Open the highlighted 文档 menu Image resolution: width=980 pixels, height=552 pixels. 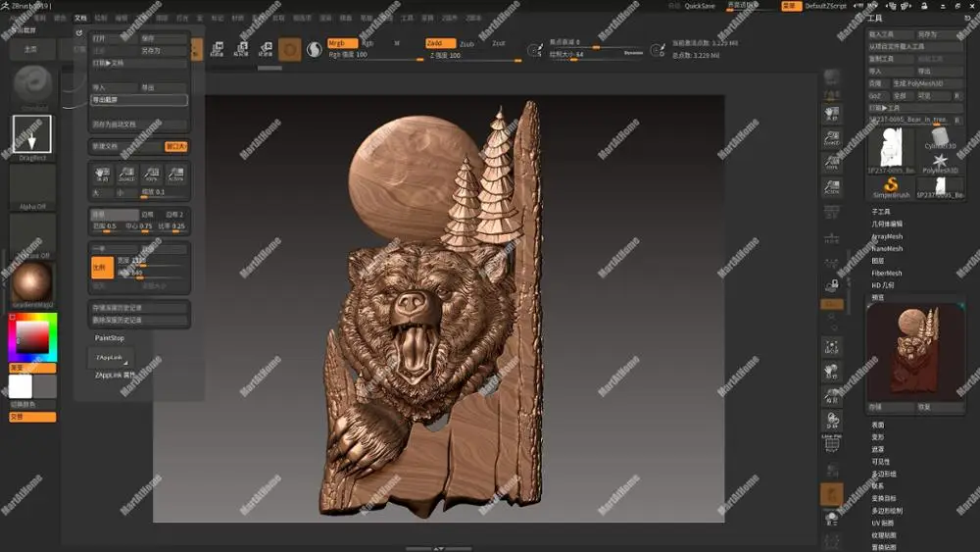click(x=80, y=18)
